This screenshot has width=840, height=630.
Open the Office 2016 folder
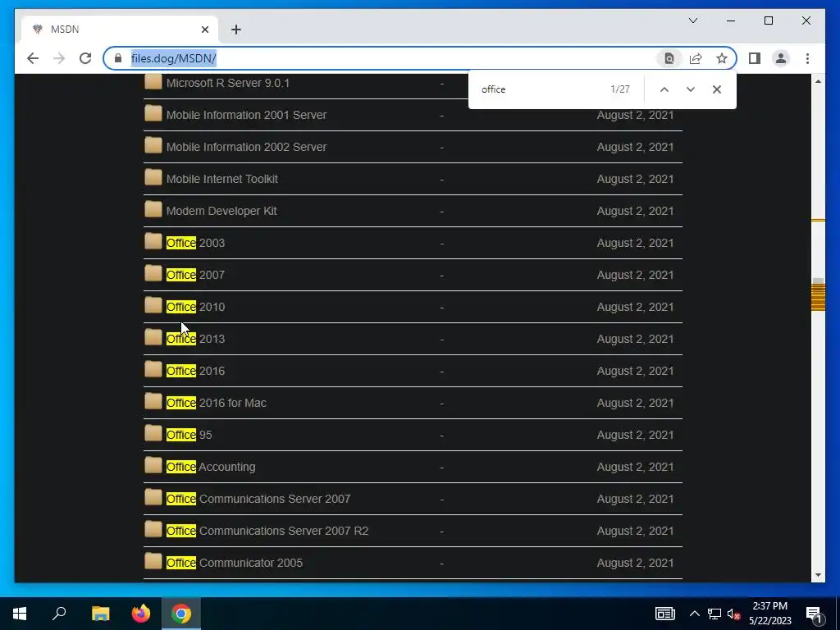pyautogui.click(x=195, y=371)
